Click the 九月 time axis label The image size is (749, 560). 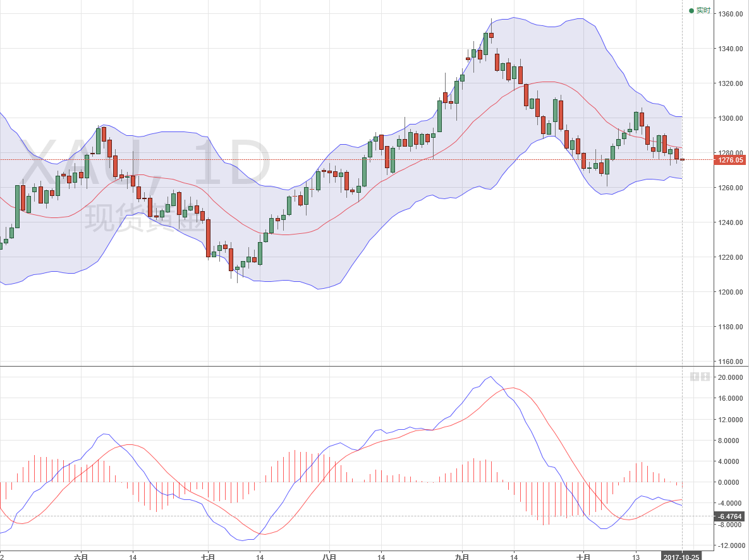[x=462, y=557]
